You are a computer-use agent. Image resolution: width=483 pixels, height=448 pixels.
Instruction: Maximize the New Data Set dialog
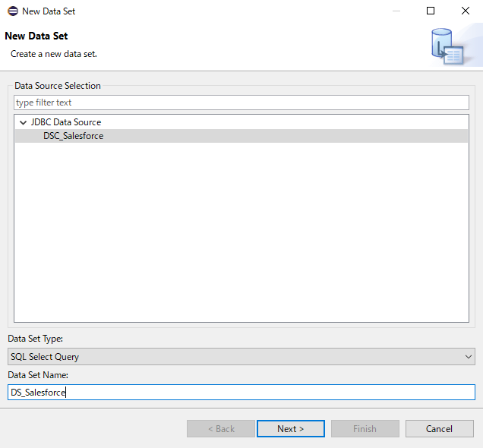[431, 11]
